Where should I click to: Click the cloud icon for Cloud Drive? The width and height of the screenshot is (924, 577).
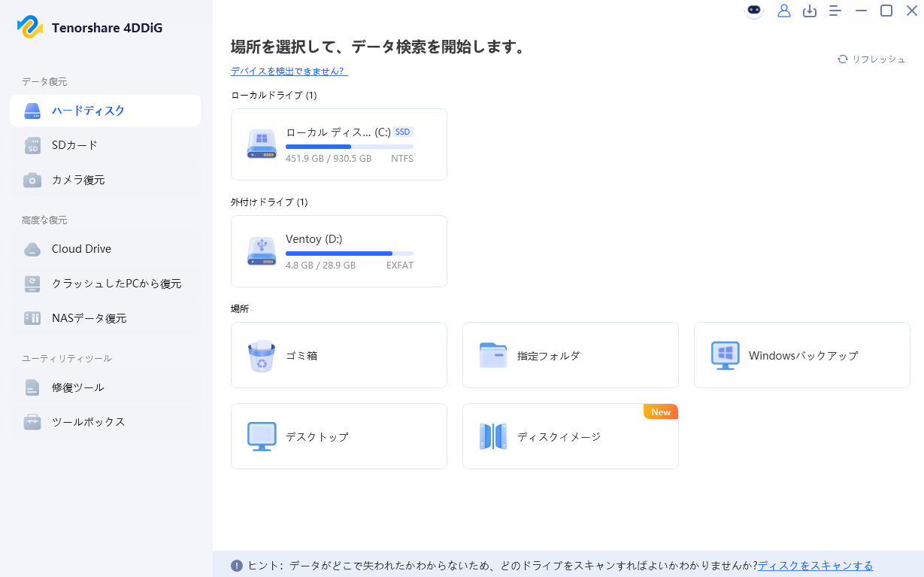pyautogui.click(x=32, y=249)
